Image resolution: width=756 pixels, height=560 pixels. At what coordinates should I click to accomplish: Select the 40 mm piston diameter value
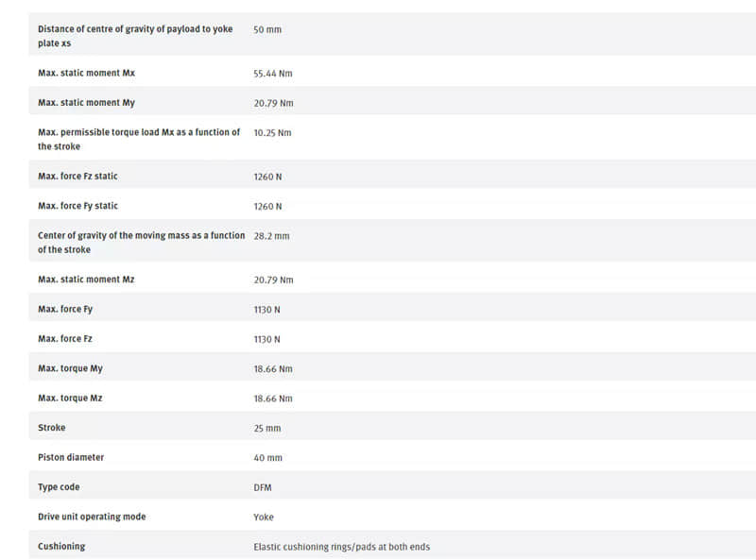(267, 457)
